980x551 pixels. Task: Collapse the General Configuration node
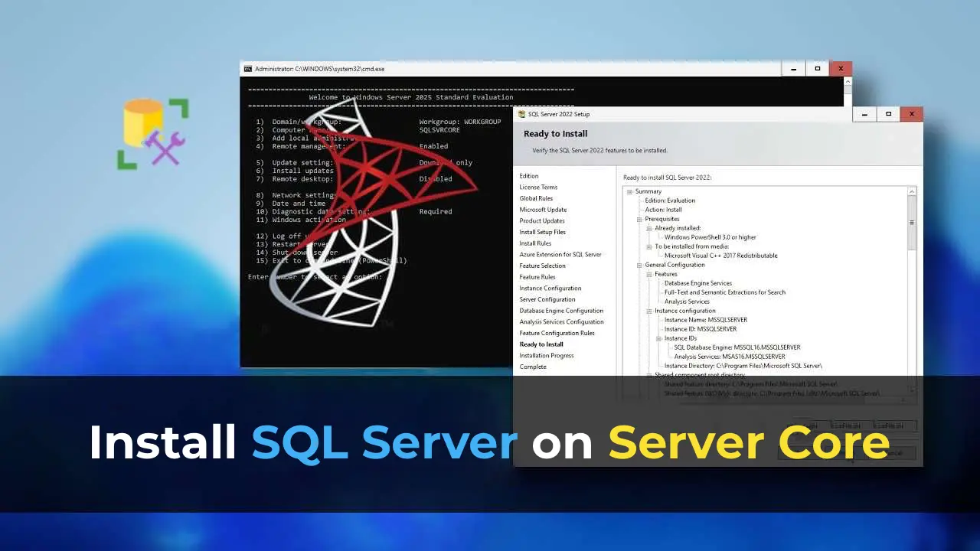tap(639, 265)
